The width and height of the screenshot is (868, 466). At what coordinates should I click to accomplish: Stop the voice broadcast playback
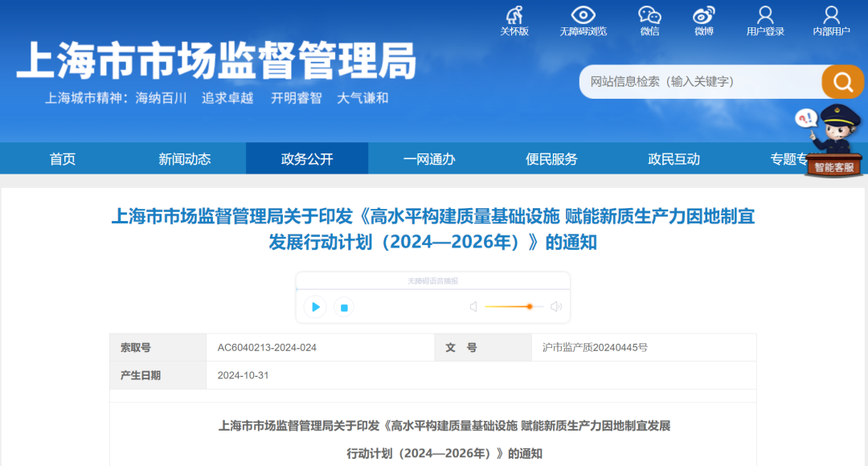click(344, 307)
